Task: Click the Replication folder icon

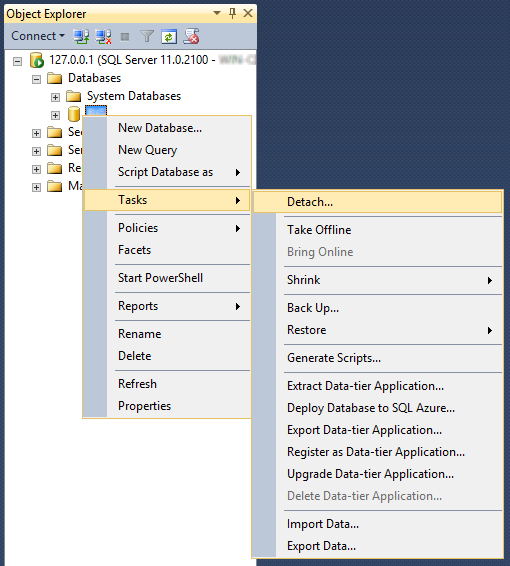Action: coord(55,168)
